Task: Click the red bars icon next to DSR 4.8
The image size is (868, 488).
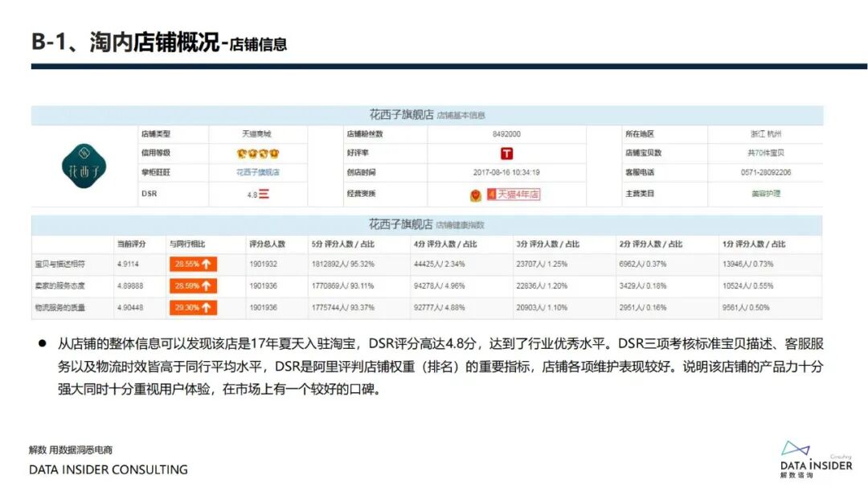Action: click(x=264, y=195)
